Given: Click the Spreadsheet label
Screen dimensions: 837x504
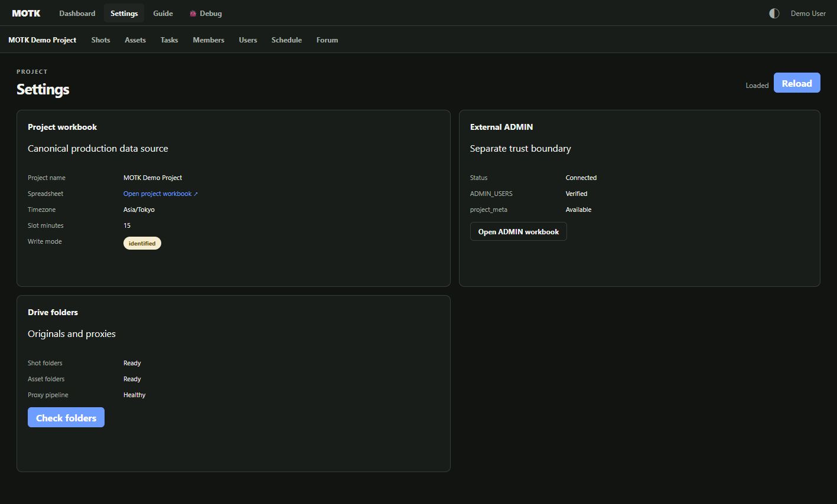Looking at the screenshot, I should click(x=45, y=194).
